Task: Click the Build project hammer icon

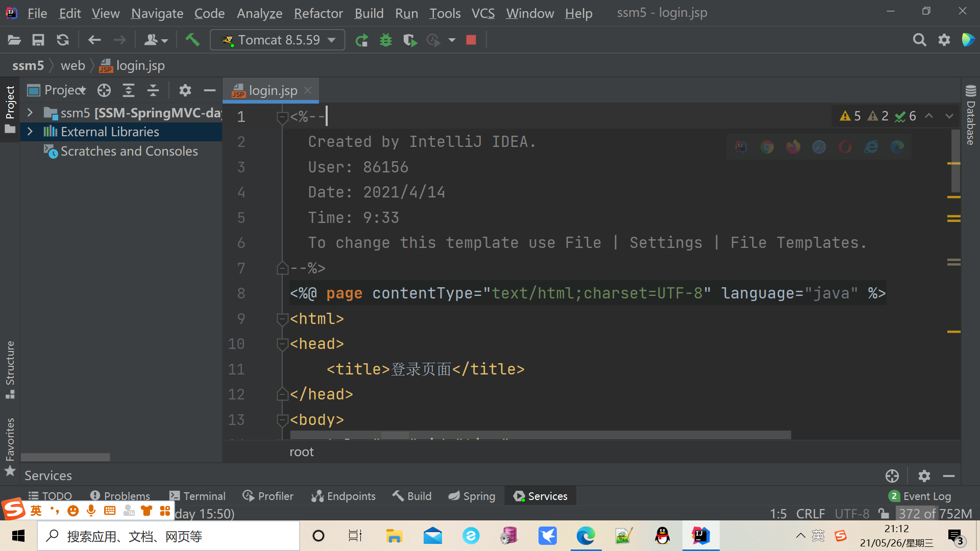Action: click(192, 40)
